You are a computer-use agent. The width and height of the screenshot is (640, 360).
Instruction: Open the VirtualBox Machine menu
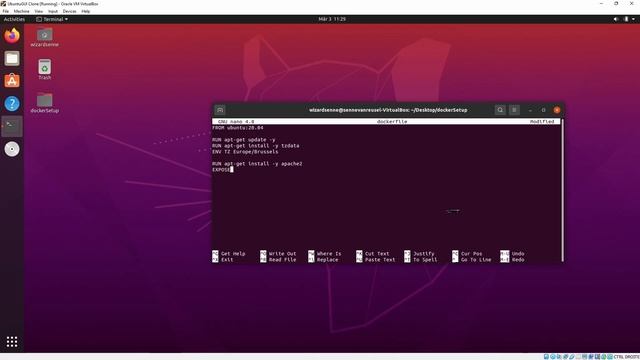pos(22,11)
